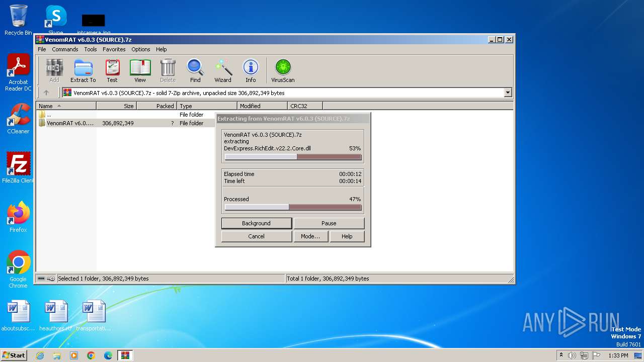Expand the address bar path dropdown
Viewport: 644px width, 362px height.
(x=508, y=93)
